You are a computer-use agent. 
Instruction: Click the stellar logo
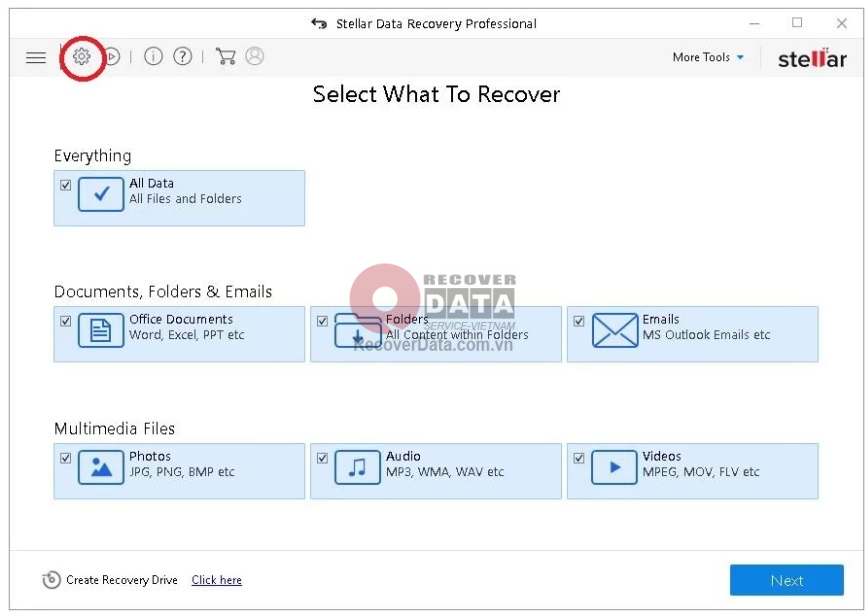[812, 58]
